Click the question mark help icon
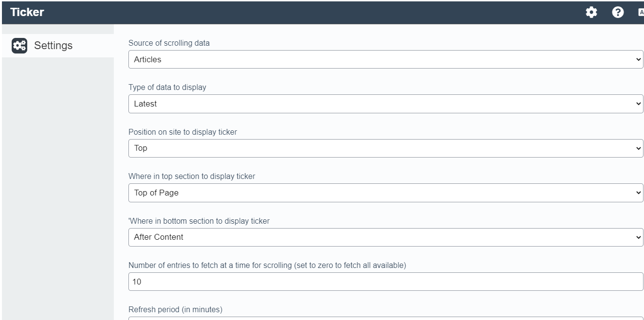This screenshot has width=644, height=320. pos(618,13)
